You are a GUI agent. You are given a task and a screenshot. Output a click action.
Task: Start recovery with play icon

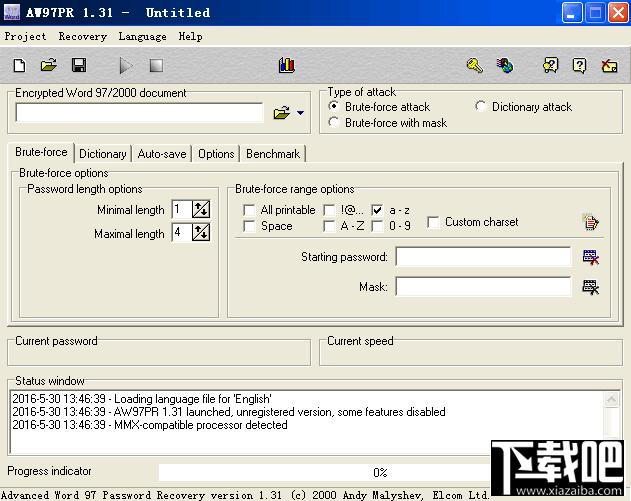point(126,66)
